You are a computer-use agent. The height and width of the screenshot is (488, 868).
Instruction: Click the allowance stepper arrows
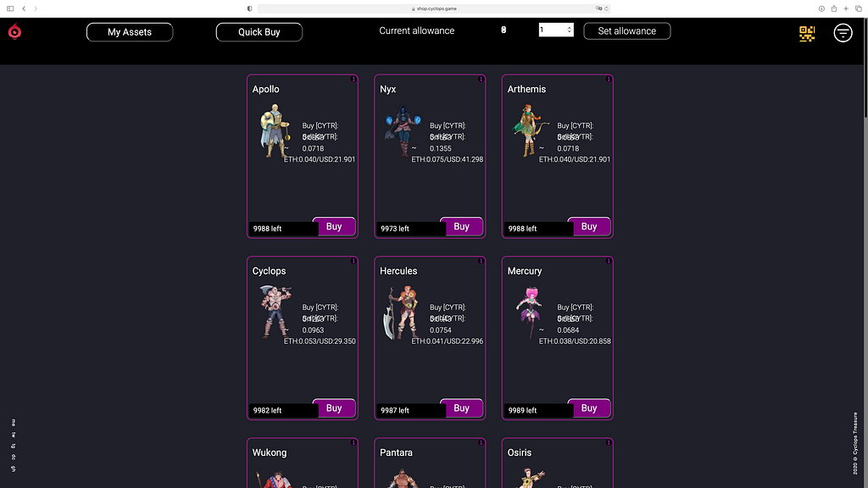click(569, 30)
